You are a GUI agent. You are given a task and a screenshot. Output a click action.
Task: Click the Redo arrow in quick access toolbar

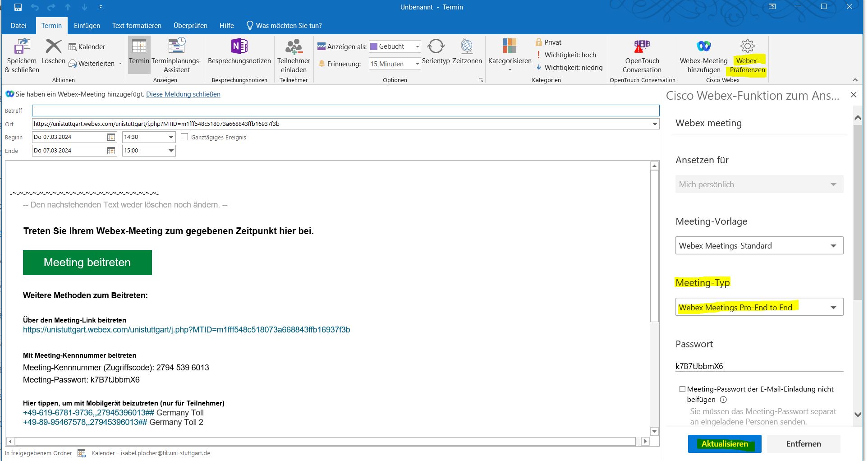(x=51, y=7)
